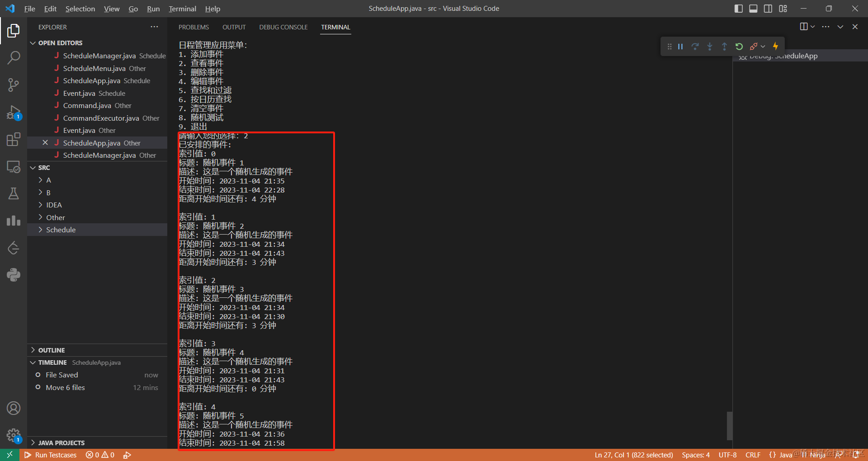868x461 pixels.
Task: Open the Source Control view
Action: tap(14, 85)
